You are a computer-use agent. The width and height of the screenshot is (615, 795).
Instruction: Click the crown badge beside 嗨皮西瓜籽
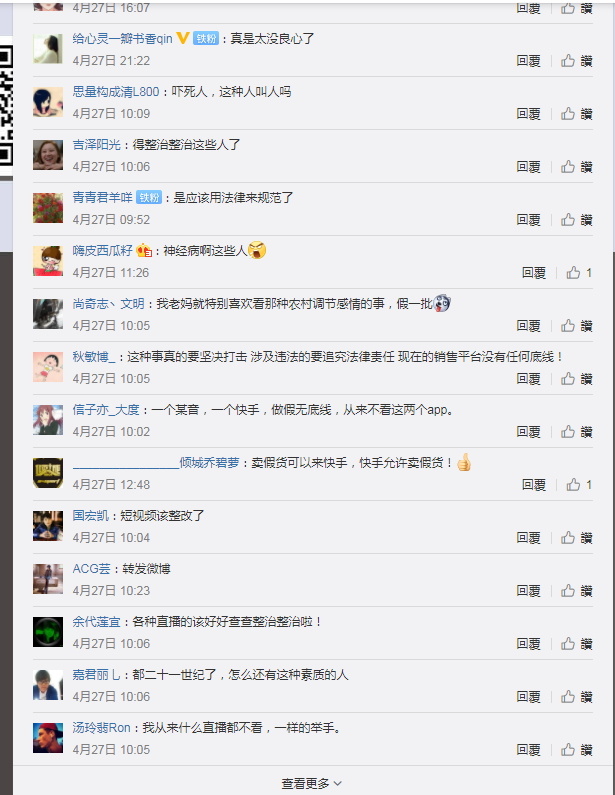tap(144, 250)
